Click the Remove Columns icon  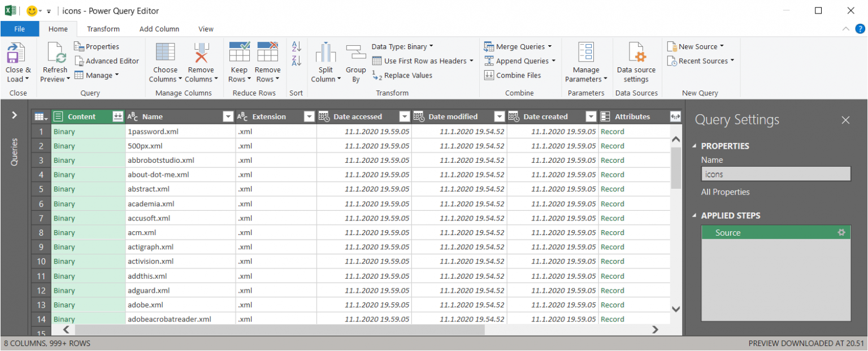click(201, 52)
